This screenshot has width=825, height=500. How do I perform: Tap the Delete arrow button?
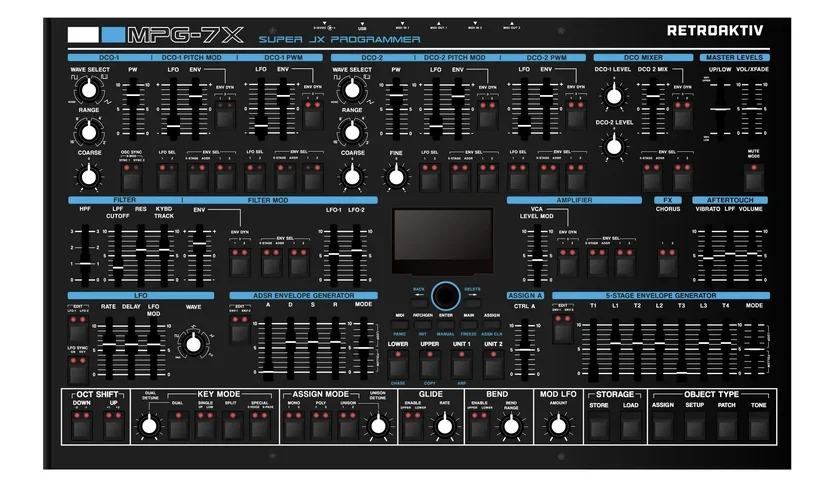[472, 304]
